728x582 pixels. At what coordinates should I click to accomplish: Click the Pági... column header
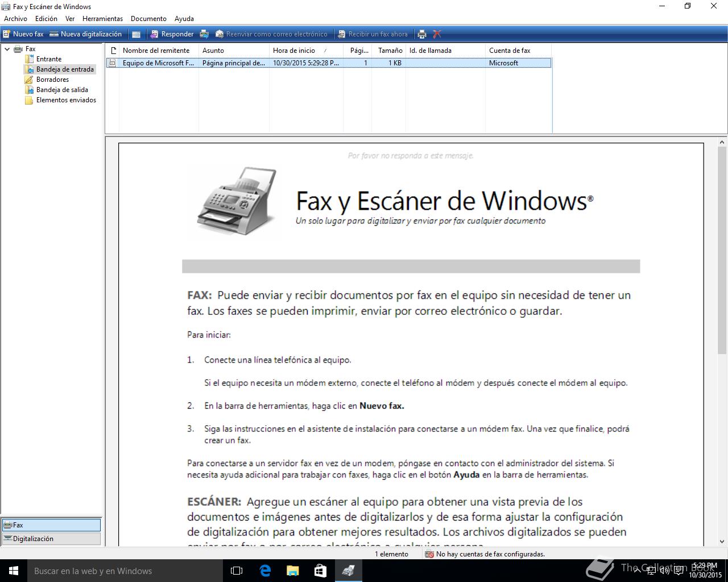[358, 51]
